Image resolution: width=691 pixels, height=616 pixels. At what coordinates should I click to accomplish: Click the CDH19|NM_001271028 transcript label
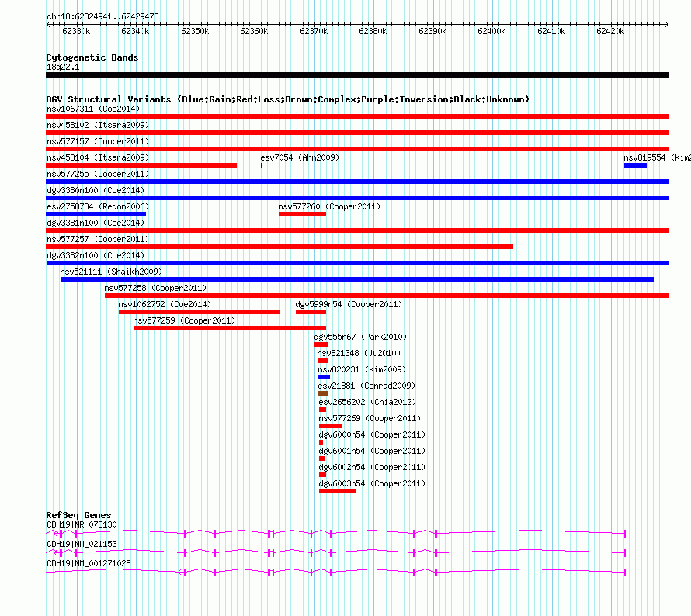pos(89,563)
